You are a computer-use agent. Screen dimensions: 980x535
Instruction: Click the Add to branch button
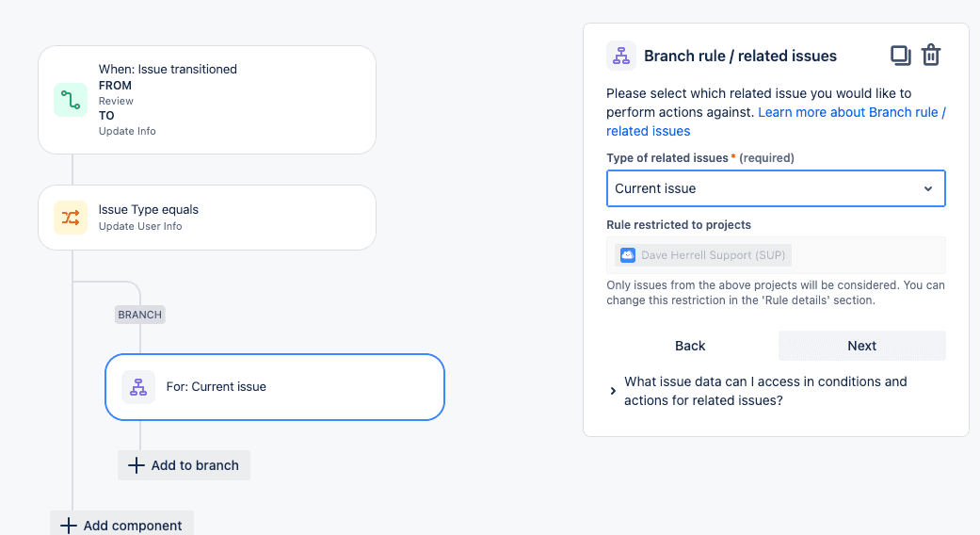(x=184, y=465)
